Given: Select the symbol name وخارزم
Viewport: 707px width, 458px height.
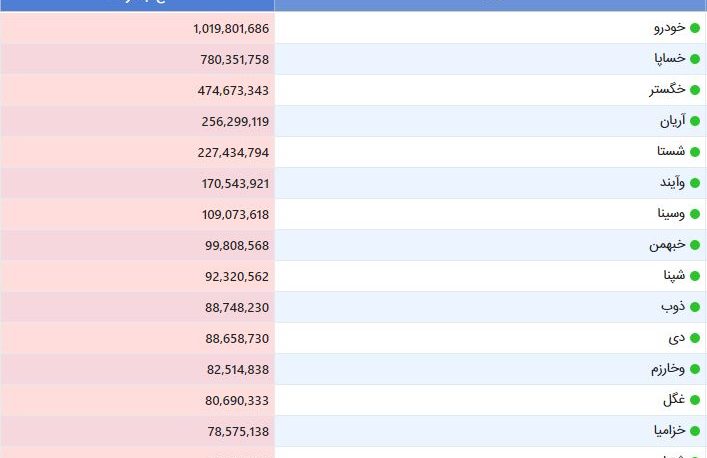Looking at the screenshot, I should [x=668, y=369].
